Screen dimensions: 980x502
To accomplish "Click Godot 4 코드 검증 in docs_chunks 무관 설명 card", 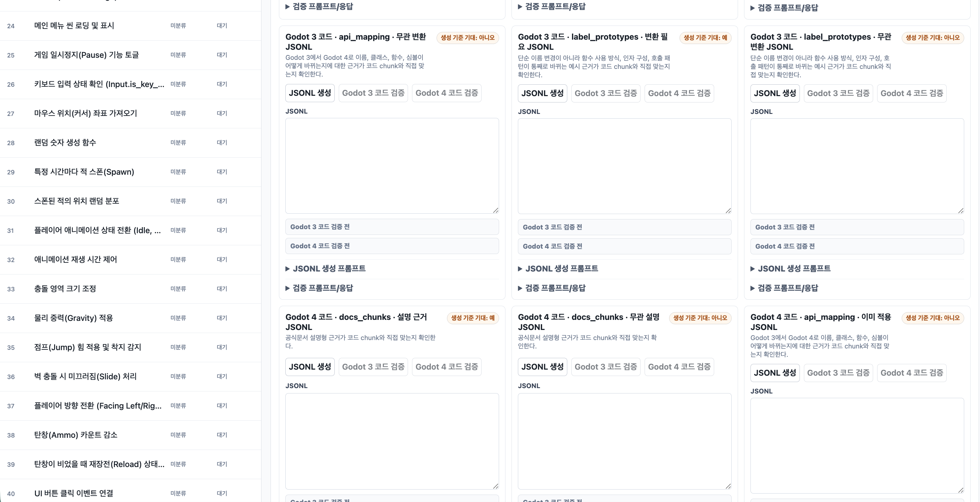I will click(x=679, y=367).
